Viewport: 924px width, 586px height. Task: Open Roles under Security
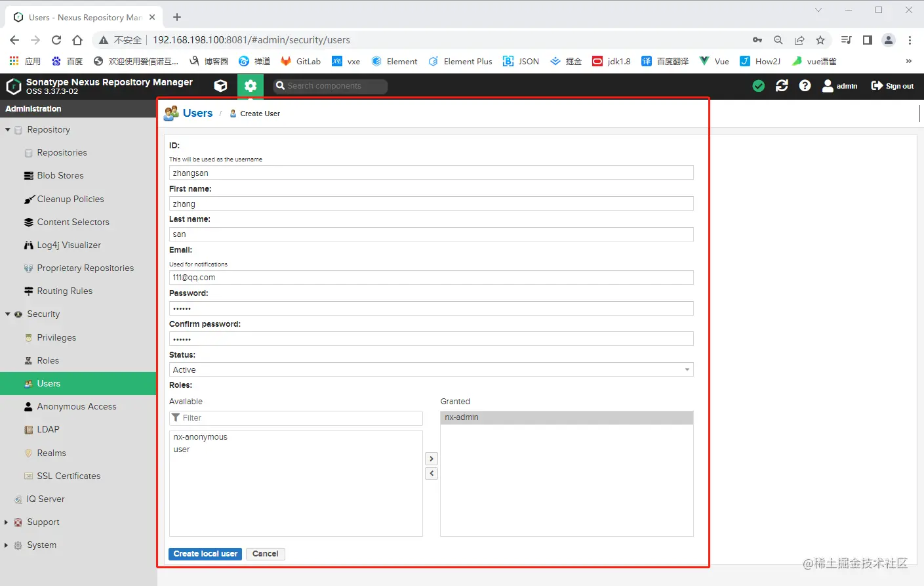pos(48,360)
